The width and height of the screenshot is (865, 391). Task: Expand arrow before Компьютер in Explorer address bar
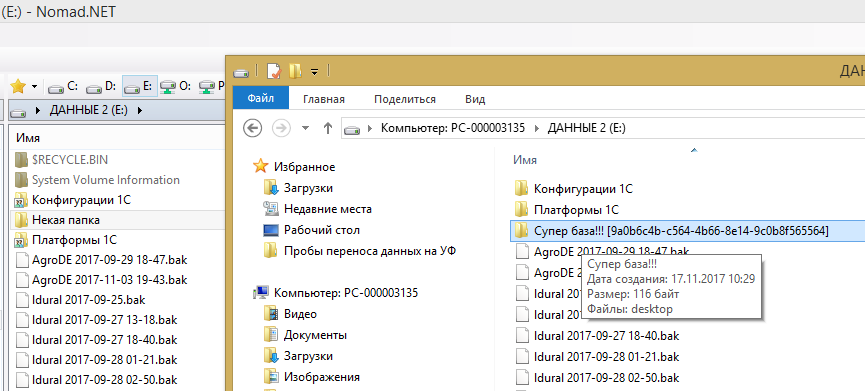pyautogui.click(x=371, y=129)
